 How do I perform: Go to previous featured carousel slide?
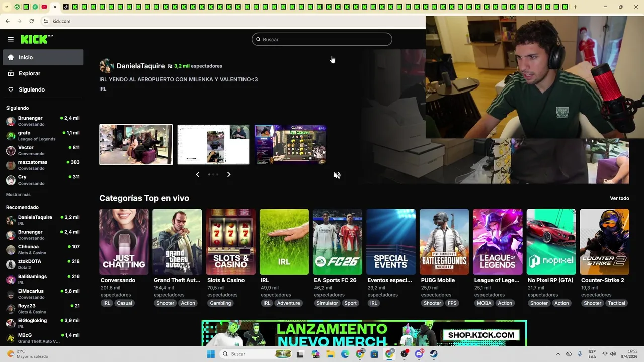(197, 174)
